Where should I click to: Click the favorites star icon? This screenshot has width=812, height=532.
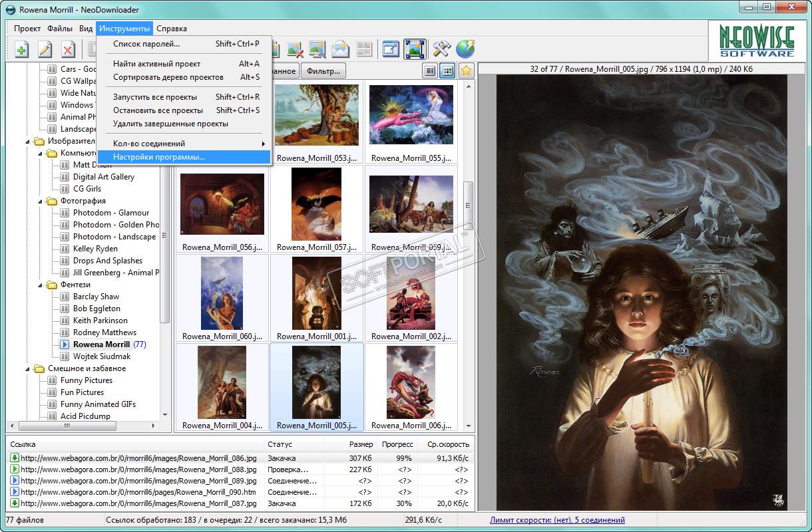pos(466,70)
